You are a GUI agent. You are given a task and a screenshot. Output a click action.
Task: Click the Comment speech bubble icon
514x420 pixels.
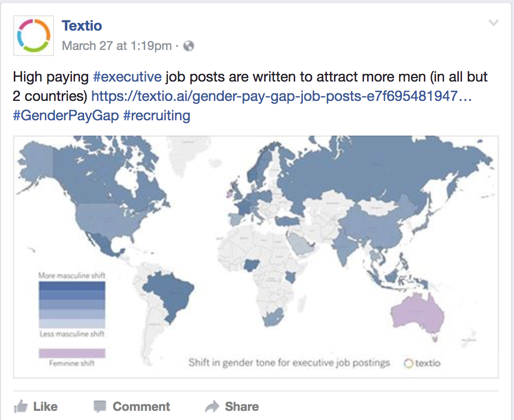click(x=100, y=406)
